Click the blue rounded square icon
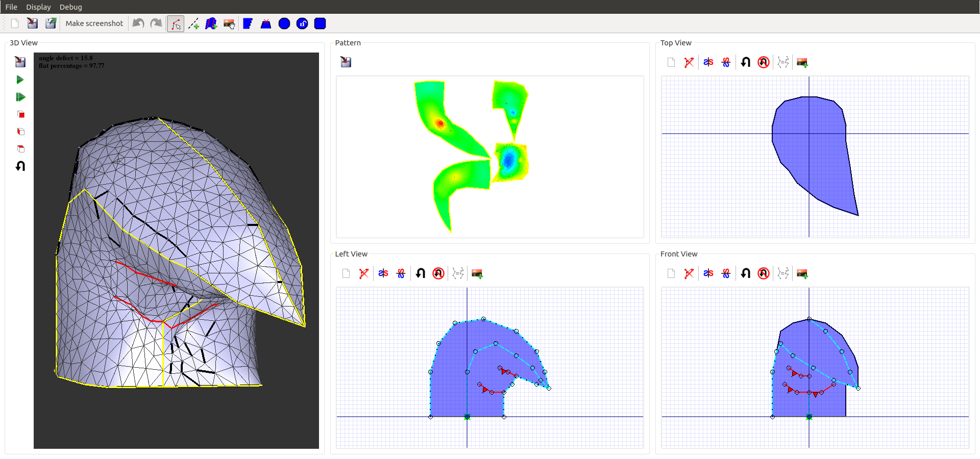The image size is (980, 459). click(320, 23)
